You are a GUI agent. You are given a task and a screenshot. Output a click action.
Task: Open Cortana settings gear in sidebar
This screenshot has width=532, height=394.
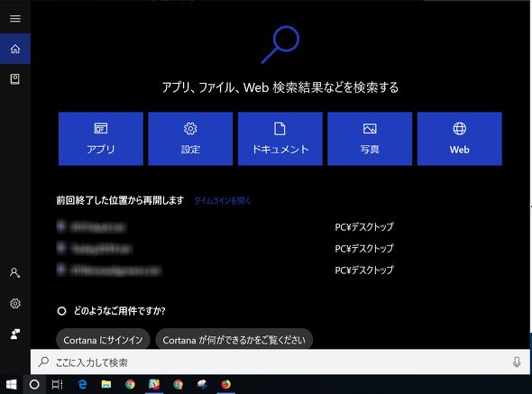pyautogui.click(x=15, y=303)
